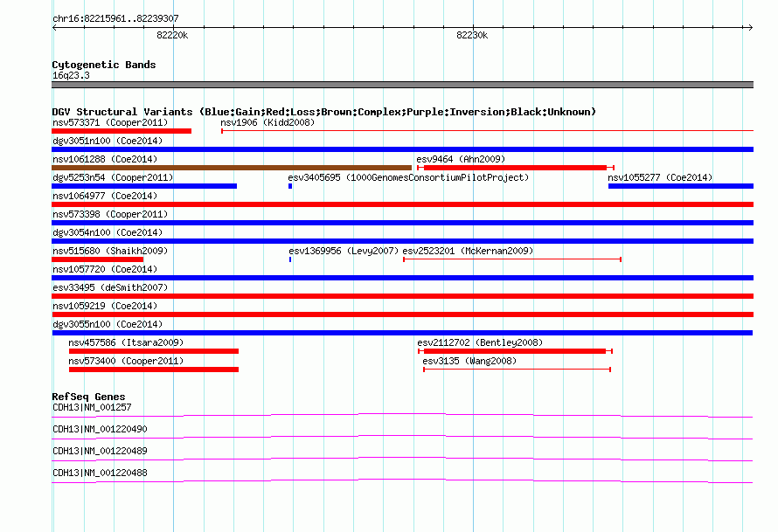Click esv1369956 (Levy2007) variant label
This screenshot has height=532, width=778.
(x=344, y=251)
